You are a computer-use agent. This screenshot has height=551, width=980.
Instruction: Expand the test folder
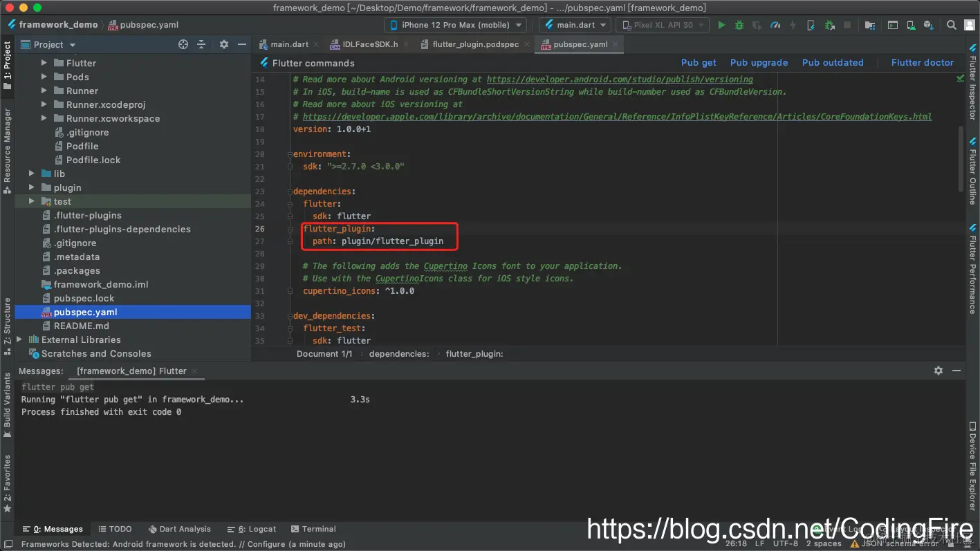pos(32,201)
